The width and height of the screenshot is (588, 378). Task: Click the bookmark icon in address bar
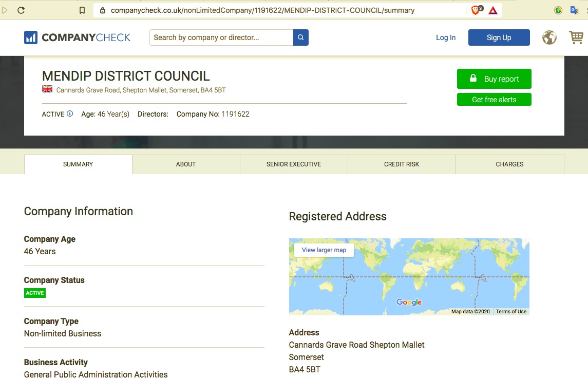point(82,10)
